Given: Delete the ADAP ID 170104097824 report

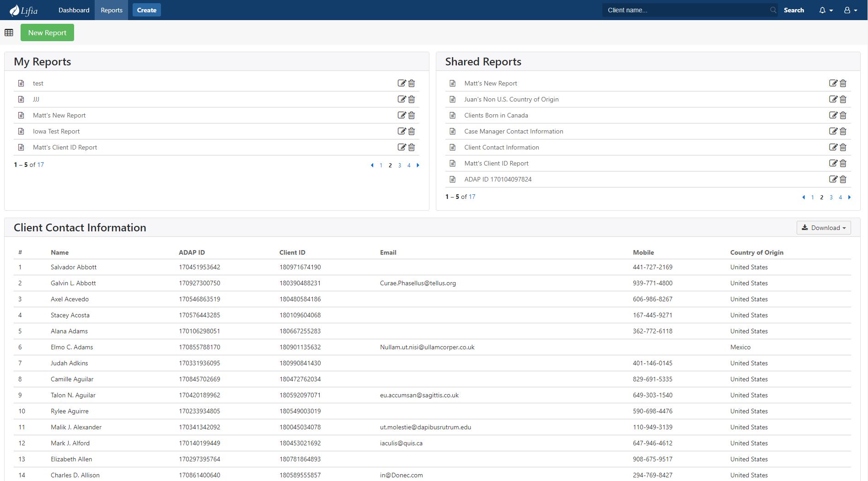Looking at the screenshot, I should click(843, 179).
